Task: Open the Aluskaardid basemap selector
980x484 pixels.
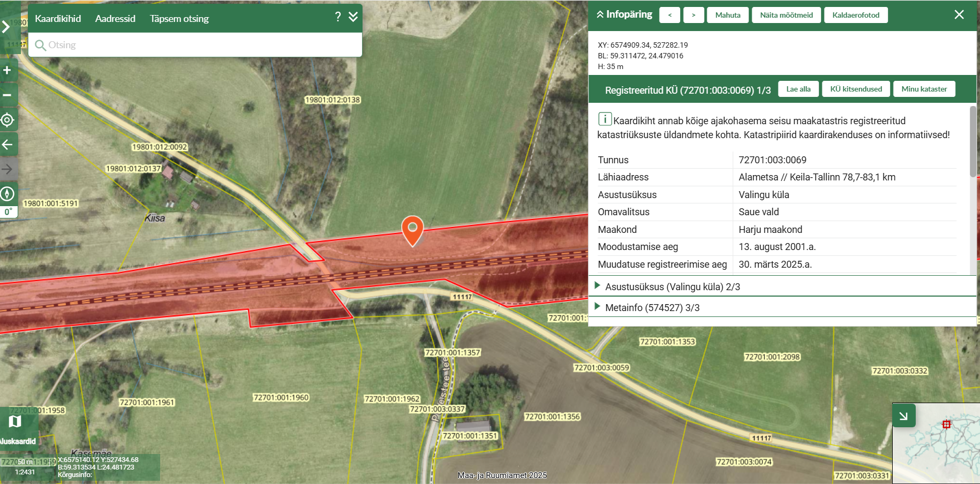Action: pos(16,428)
